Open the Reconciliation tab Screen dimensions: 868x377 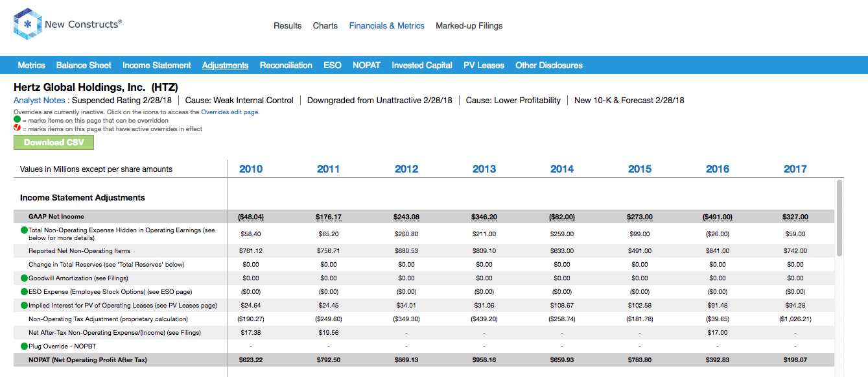(x=286, y=65)
